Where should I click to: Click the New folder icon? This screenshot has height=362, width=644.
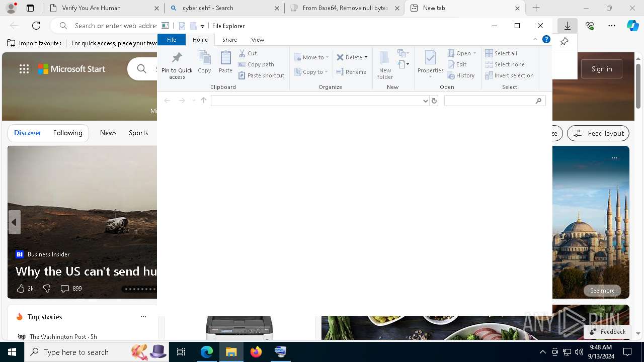(385, 64)
